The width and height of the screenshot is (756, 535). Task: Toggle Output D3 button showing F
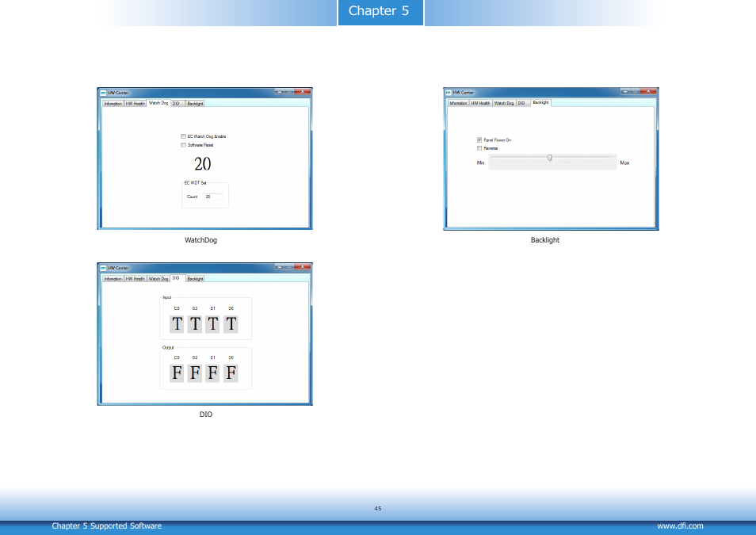pos(177,373)
